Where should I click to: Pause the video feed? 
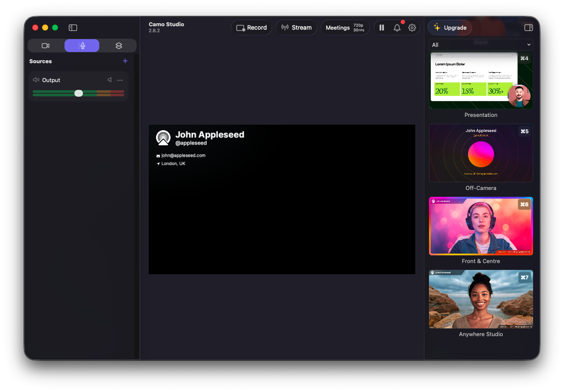[x=382, y=28]
